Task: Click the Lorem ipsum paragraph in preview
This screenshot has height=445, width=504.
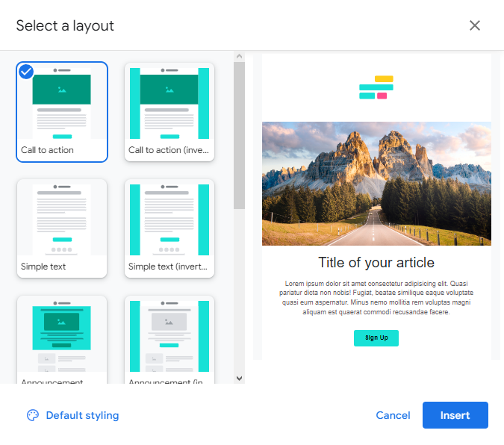Action: click(x=376, y=298)
